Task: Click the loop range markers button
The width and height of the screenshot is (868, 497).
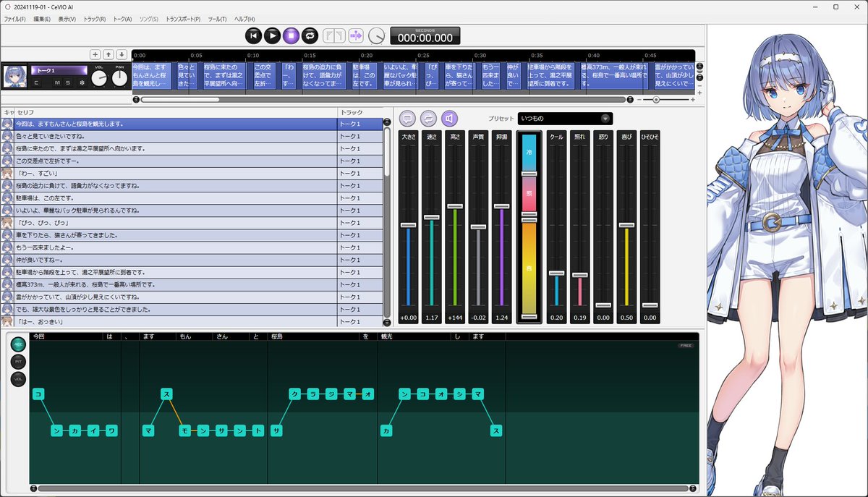Action: [x=333, y=35]
